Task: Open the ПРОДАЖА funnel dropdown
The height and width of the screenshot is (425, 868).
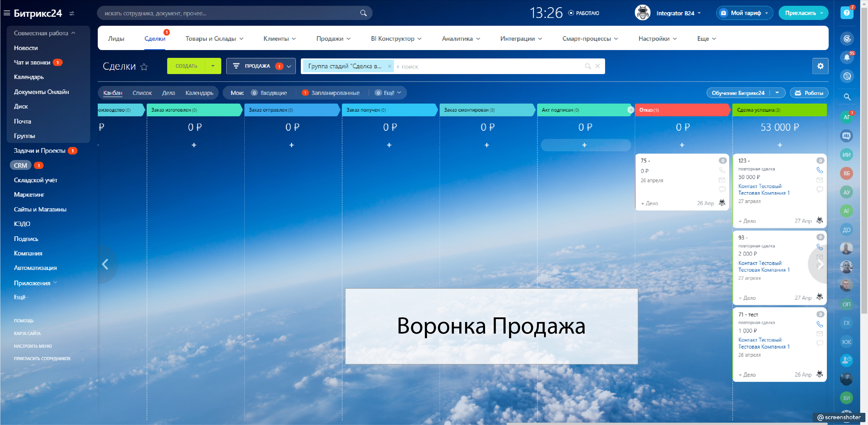Action: [261, 66]
